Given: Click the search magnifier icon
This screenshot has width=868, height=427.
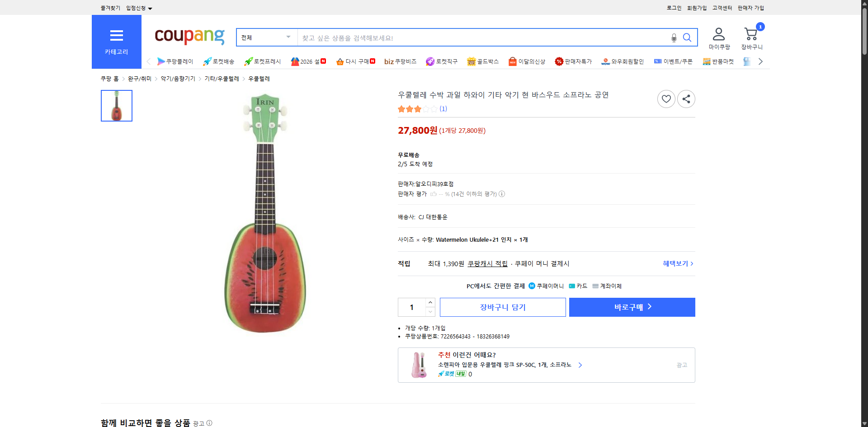Looking at the screenshot, I should (687, 38).
